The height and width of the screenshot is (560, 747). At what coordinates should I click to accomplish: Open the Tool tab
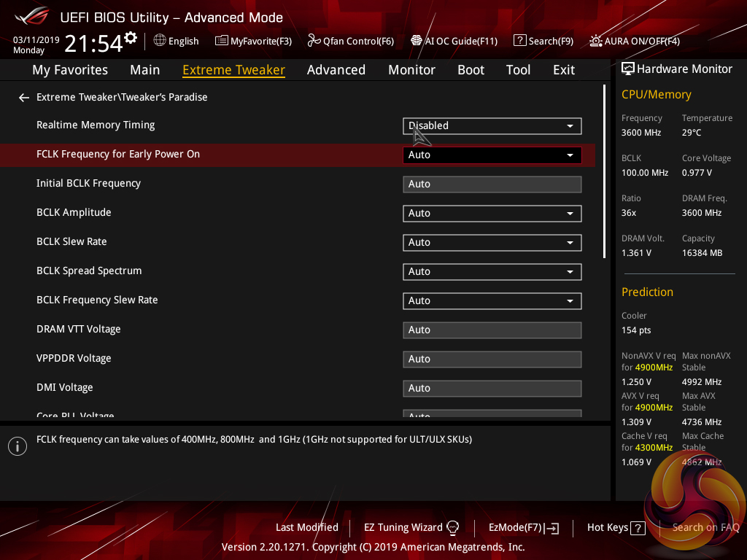point(519,70)
